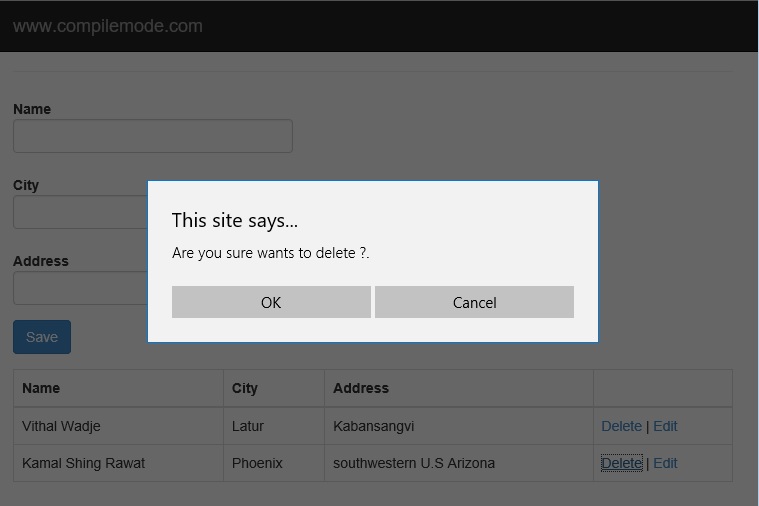Select the Kamal Shing Rawat name cell
Viewport: 759px width, 506px height.
[83, 463]
